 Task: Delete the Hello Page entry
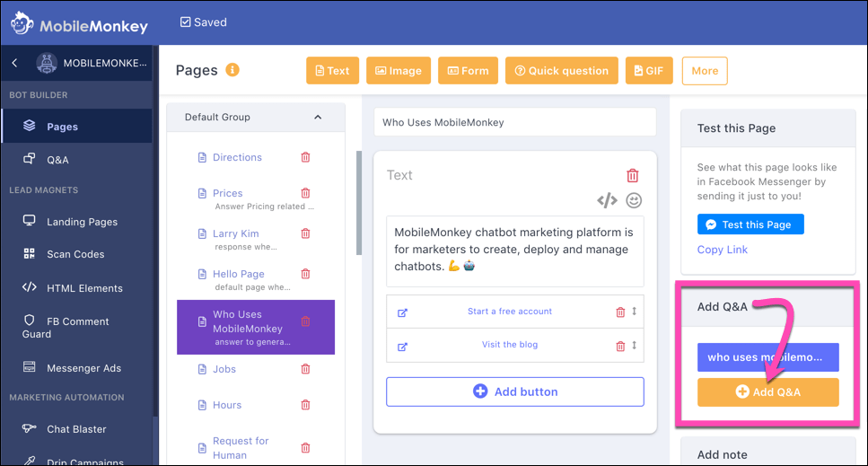[305, 274]
